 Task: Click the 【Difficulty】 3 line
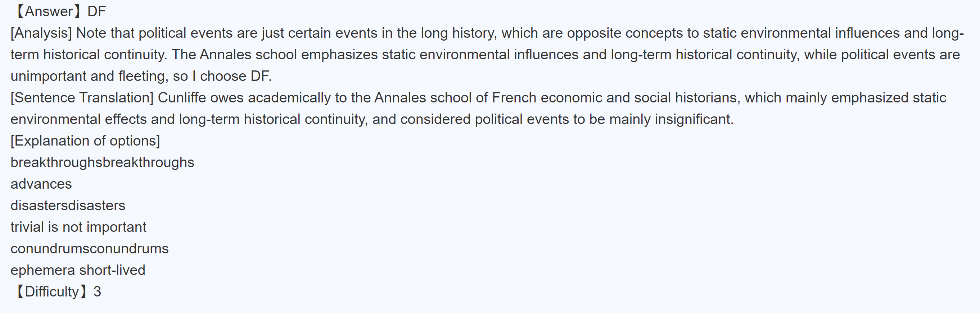pyautogui.click(x=57, y=292)
